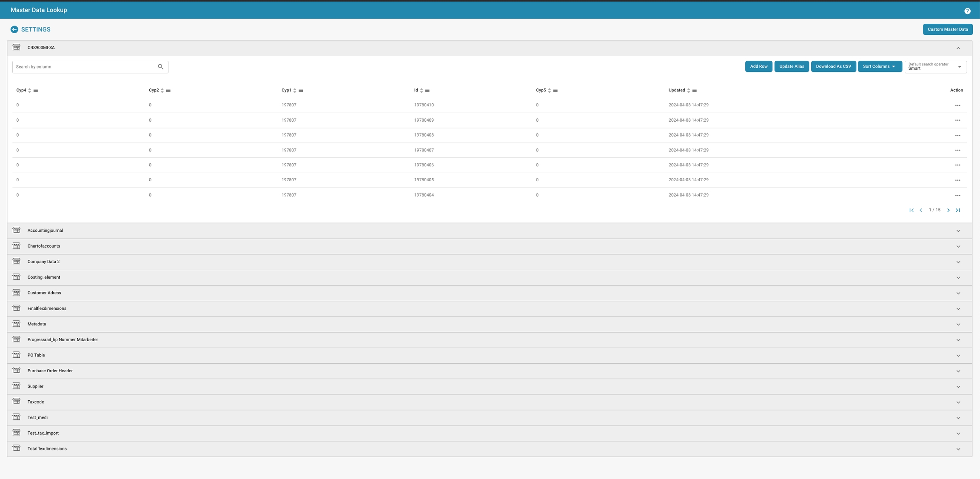Expand the Supplier table section
980x479 pixels.
[x=958, y=387]
